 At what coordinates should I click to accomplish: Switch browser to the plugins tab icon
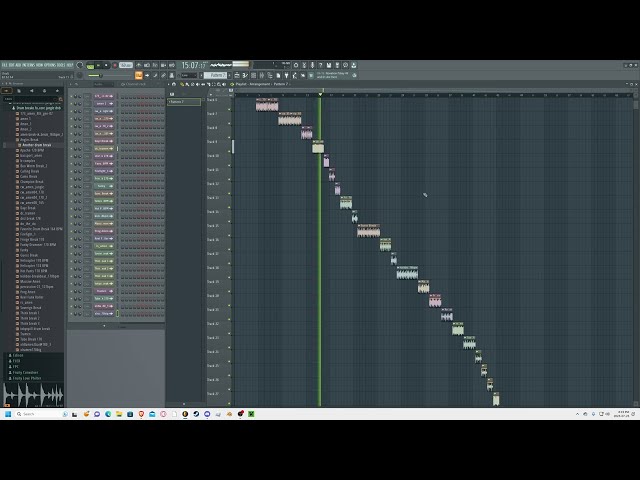[x=44, y=91]
